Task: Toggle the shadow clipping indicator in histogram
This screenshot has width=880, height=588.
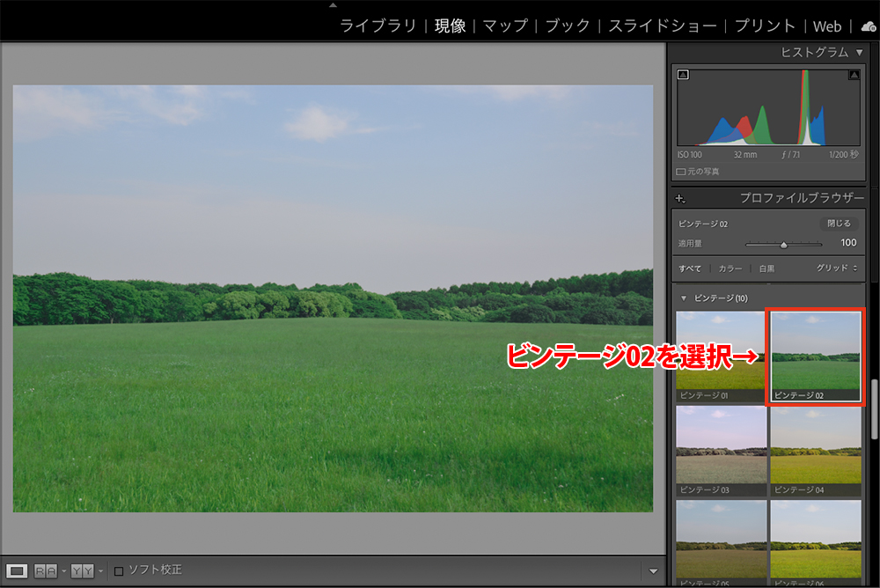Action: 683,76
